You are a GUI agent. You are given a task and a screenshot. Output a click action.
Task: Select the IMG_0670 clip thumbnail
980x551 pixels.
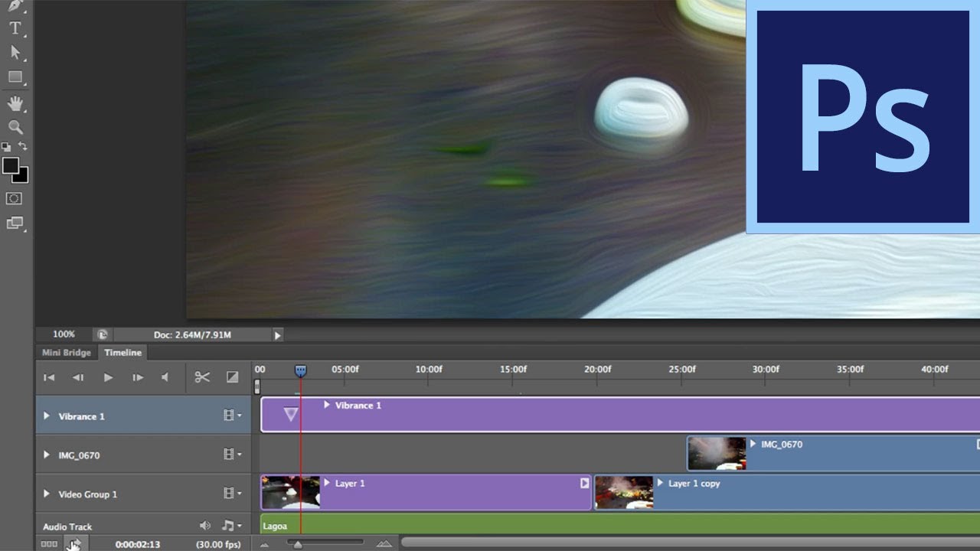[x=717, y=453]
